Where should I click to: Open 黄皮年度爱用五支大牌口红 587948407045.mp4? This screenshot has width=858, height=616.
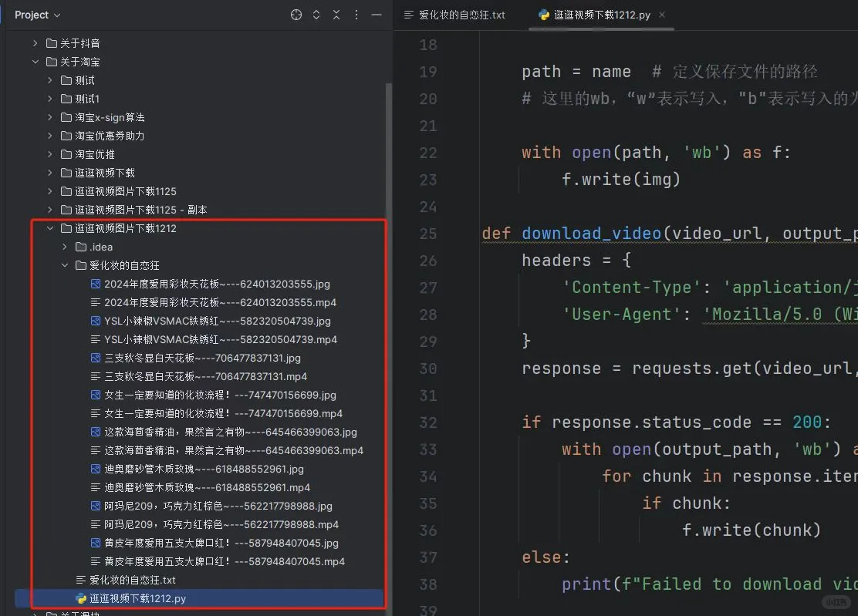[225, 561]
